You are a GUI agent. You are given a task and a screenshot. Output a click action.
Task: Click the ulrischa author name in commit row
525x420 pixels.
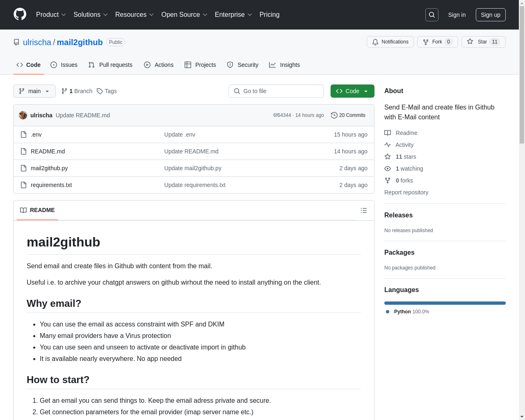41,115
